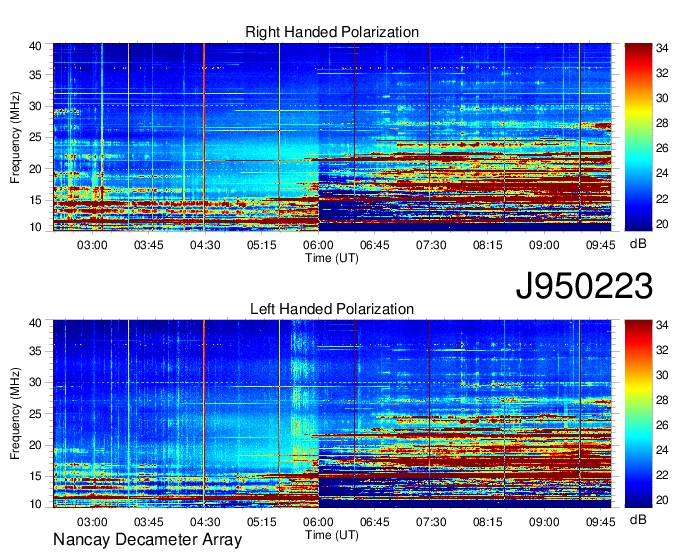680x552 pixels.
Task: Pick the 03:00 time tick under Left Handed plot
Action: pos(92,522)
